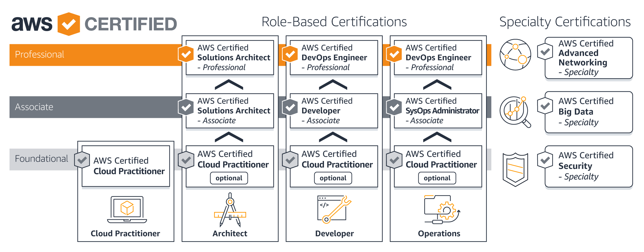Click the Specialty Certifications heading
This screenshot has width=644, height=252.
[565, 22]
